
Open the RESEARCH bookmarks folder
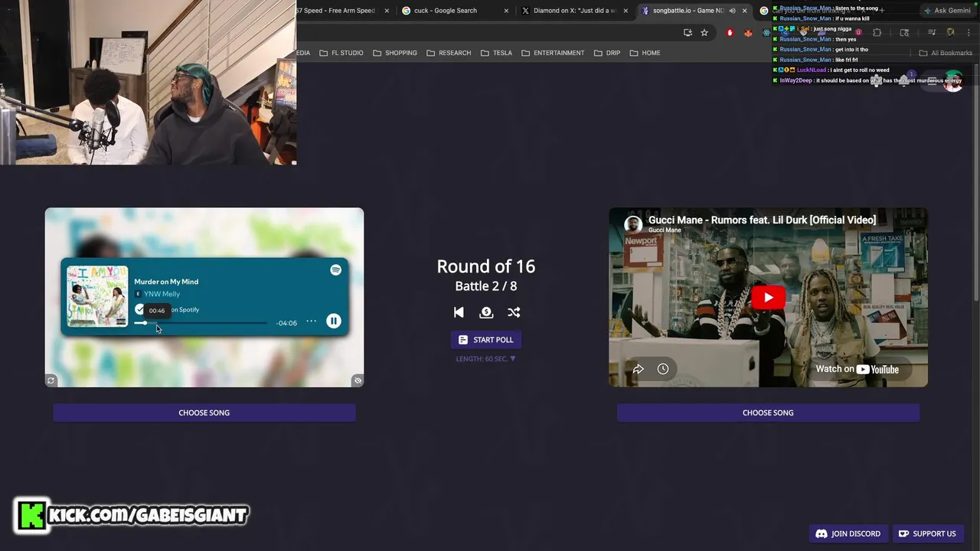449,53
